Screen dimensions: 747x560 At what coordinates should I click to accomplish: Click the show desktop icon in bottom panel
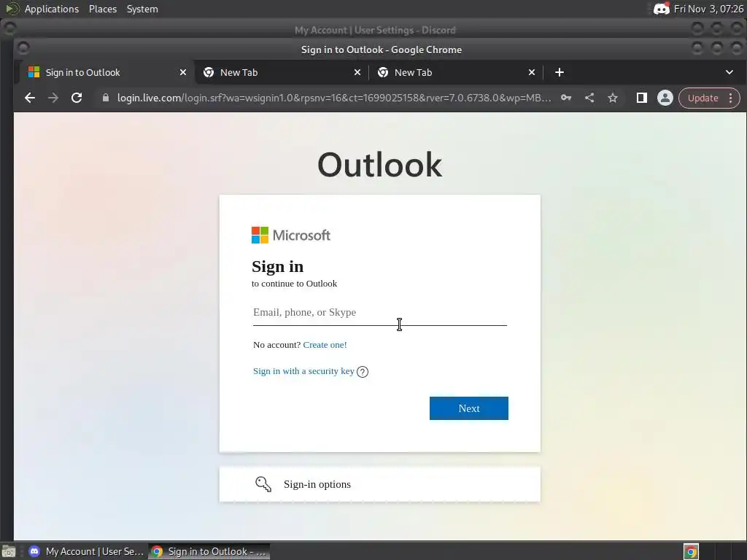(8, 552)
